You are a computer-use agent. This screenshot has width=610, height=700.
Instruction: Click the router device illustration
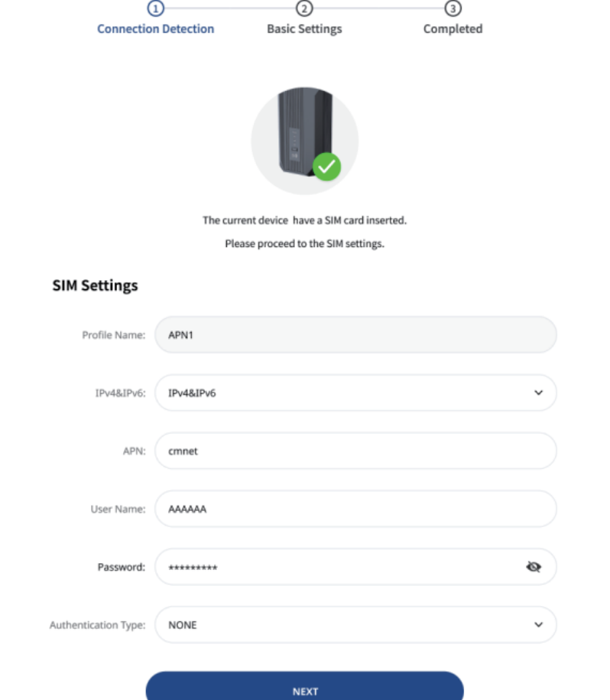coord(297,135)
